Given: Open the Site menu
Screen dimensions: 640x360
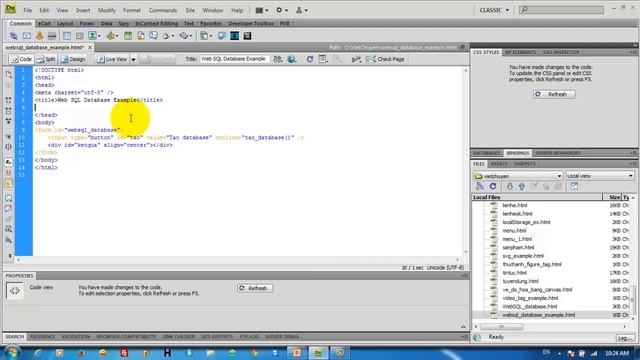Looking at the screenshot, I should (190, 10).
